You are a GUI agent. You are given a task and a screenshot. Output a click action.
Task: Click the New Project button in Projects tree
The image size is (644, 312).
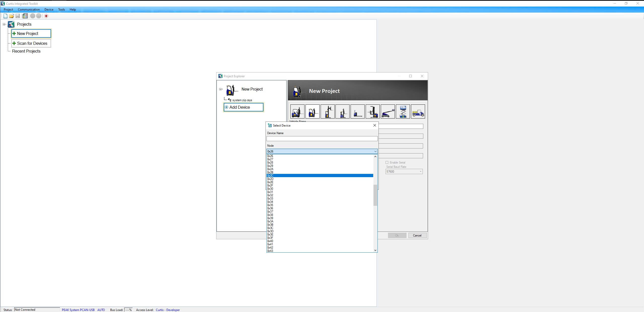[31, 33]
